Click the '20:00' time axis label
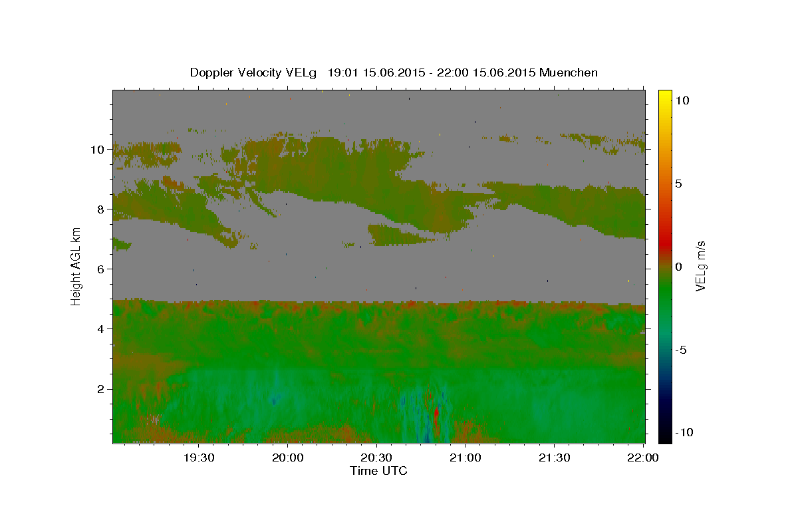Screen dimensions: 798x532 [287, 458]
